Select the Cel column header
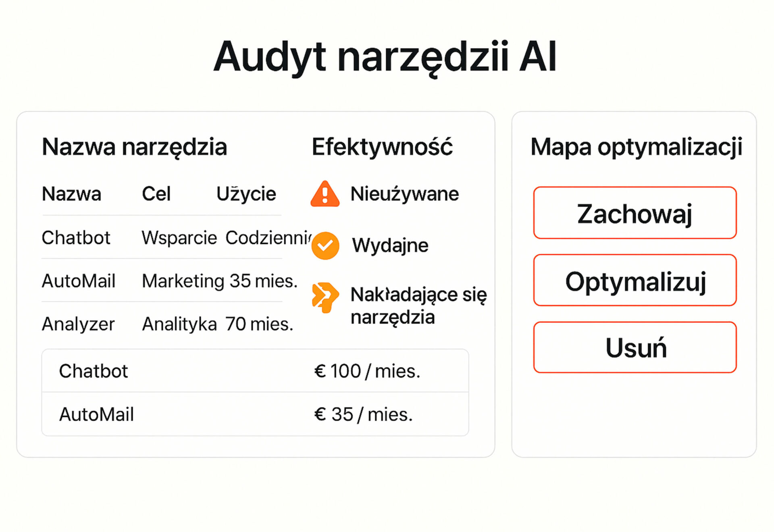The width and height of the screenshot is (774, 532). tap(156, 194)
